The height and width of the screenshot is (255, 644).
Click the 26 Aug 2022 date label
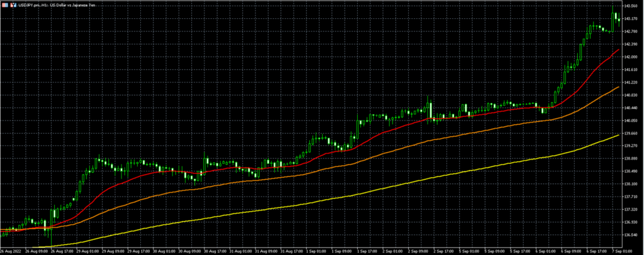(14, 251)
